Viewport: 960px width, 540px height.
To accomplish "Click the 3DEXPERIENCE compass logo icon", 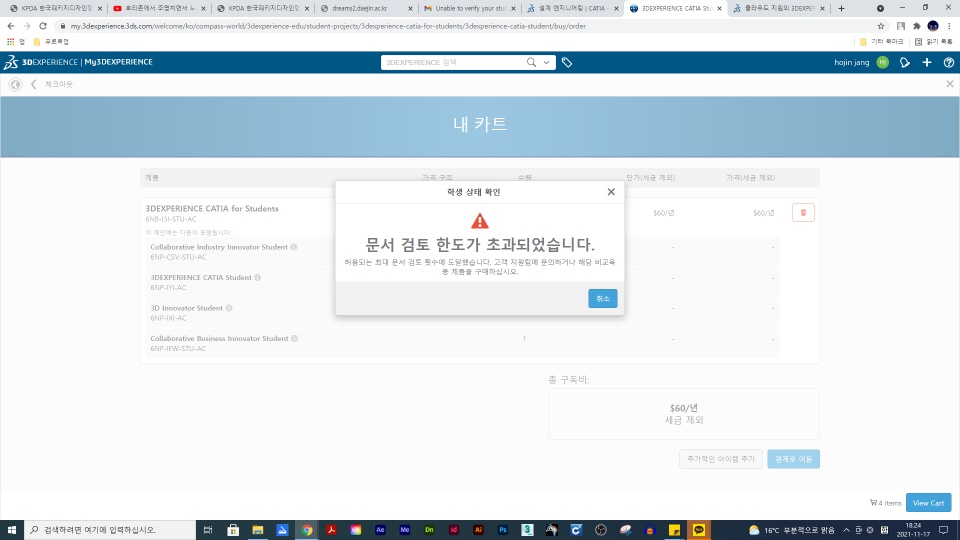I will point(11,62).
